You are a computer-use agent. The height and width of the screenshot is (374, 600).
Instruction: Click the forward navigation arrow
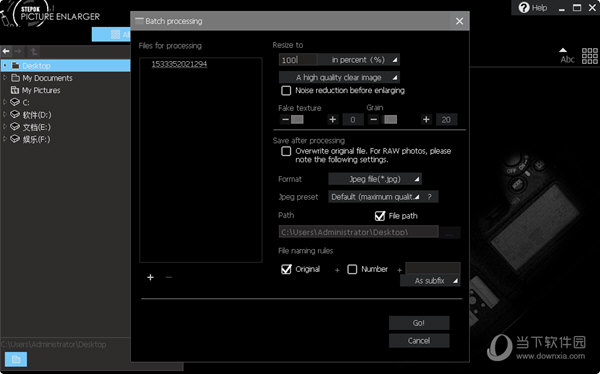[18, 51]
